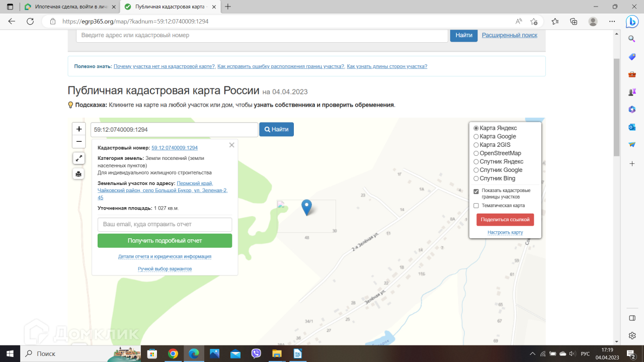The width and height of the screenshot is (644, 362).
Task: Select Спутник Google satellite layer
Action: (x=476, y=170)
